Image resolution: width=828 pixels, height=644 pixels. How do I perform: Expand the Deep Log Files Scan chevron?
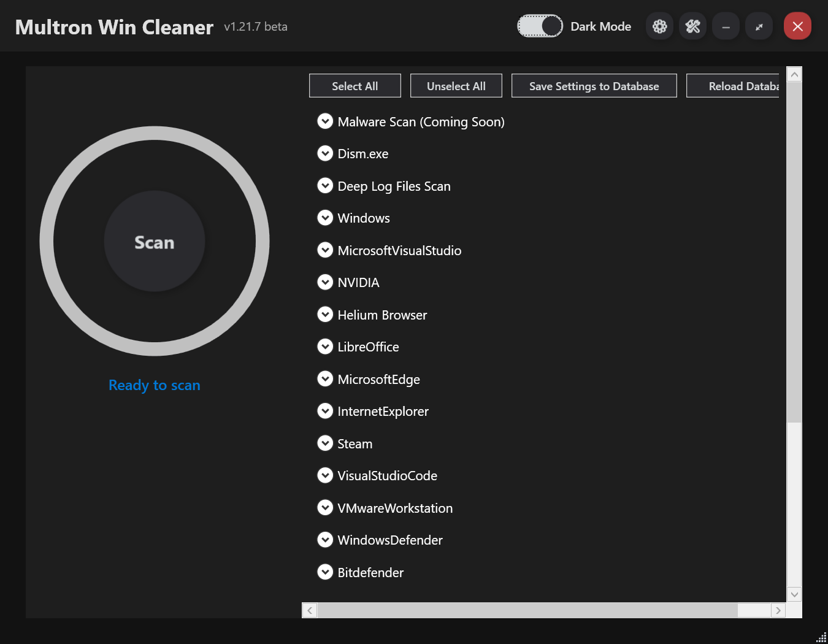325,186
